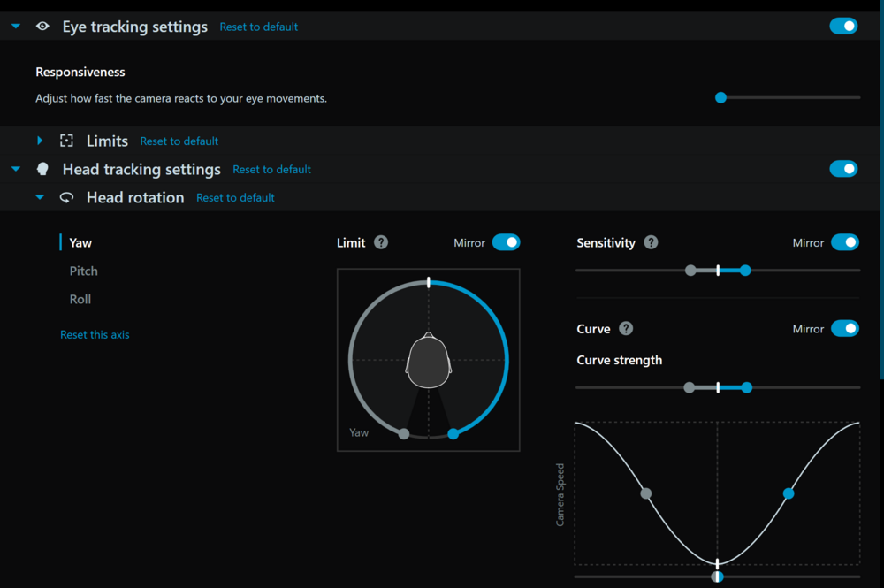Open the Sensitivity help question mark
Viewport: 884px width, 588px height.
click(x=651, y=242)
